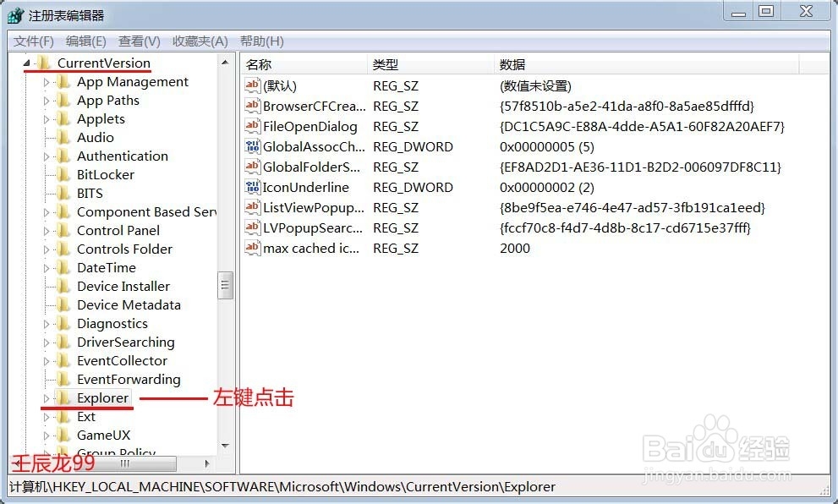Expand the App Paths key
This screenshot has height=504, width=838.
[47, 101]
